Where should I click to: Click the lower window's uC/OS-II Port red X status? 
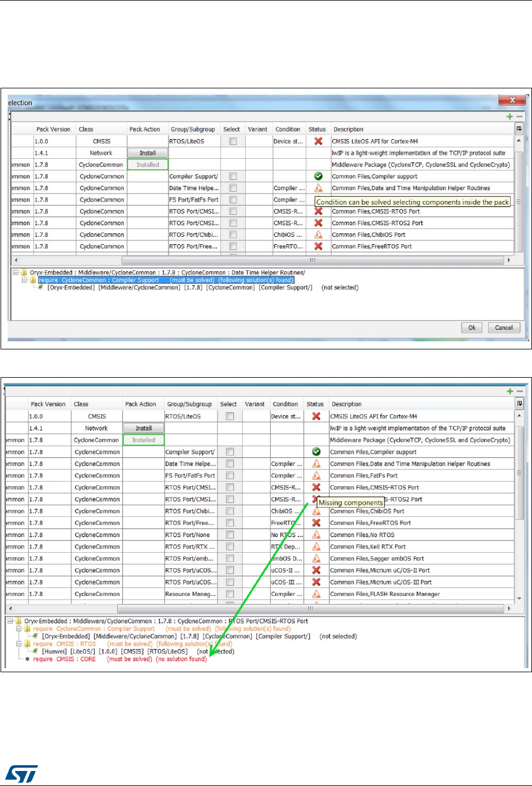316,570
